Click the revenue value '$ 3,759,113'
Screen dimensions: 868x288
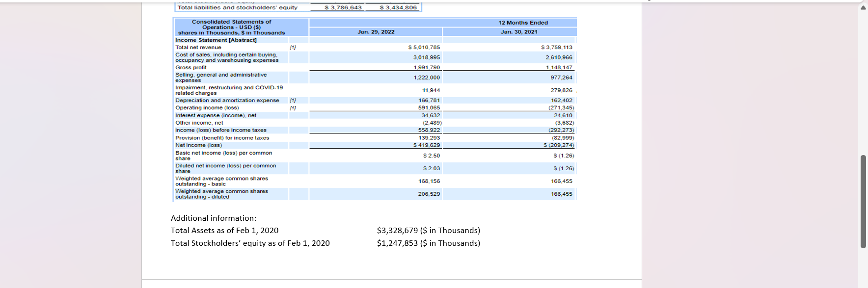point(557,48)
